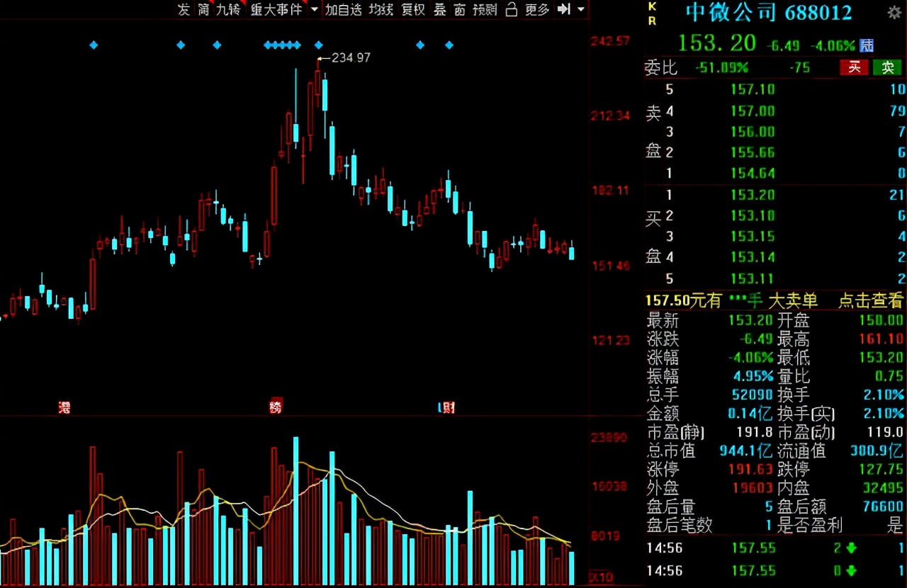Click the 榜 marker on the chart
This screenshot has width=907, height=588.
[276, 406]
